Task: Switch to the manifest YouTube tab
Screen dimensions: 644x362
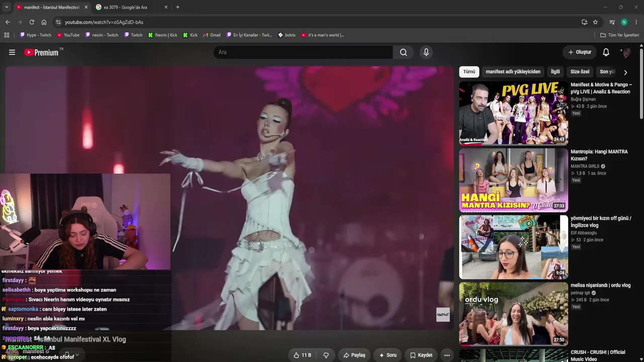Action: [x=51, y=7]
